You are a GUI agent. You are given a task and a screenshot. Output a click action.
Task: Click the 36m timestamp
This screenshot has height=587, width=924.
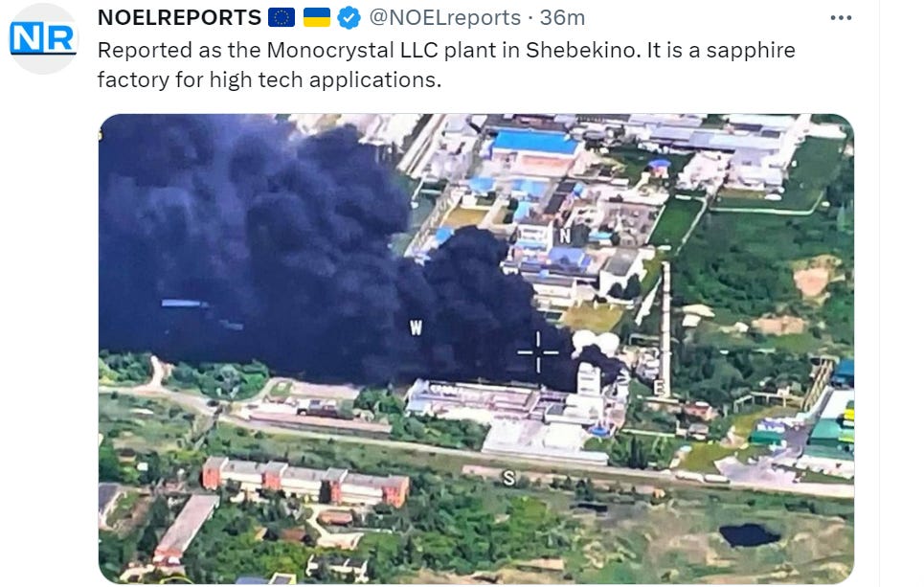tap(562, 17)
